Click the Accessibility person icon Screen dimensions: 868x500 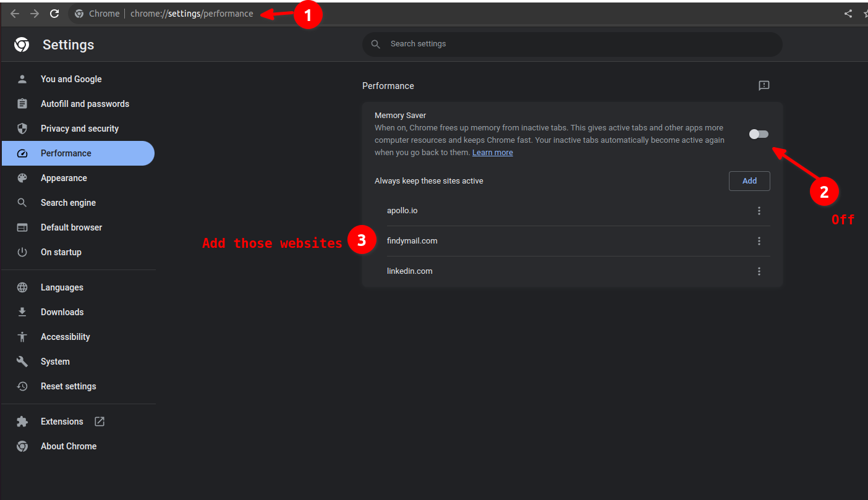22,337
